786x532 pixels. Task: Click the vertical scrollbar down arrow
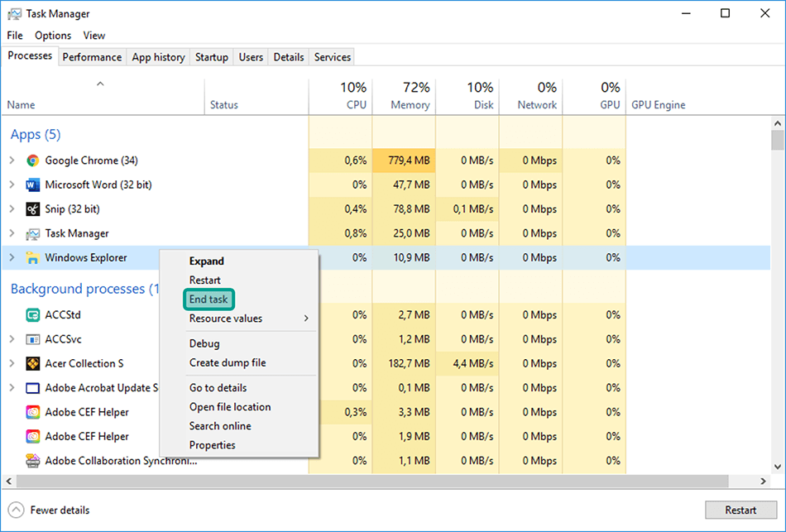[x=778, y=467]
